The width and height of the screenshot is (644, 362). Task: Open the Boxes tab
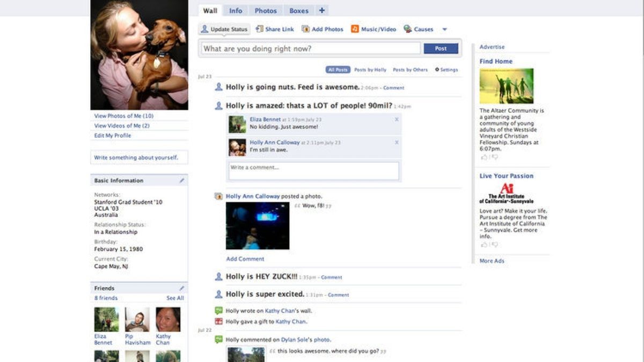[x=298, y=10]
